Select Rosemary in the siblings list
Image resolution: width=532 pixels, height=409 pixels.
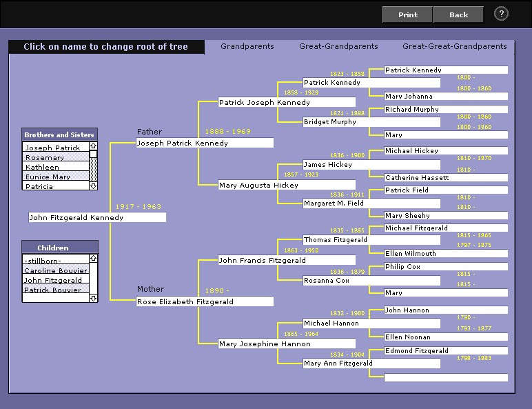click(56, 157)
